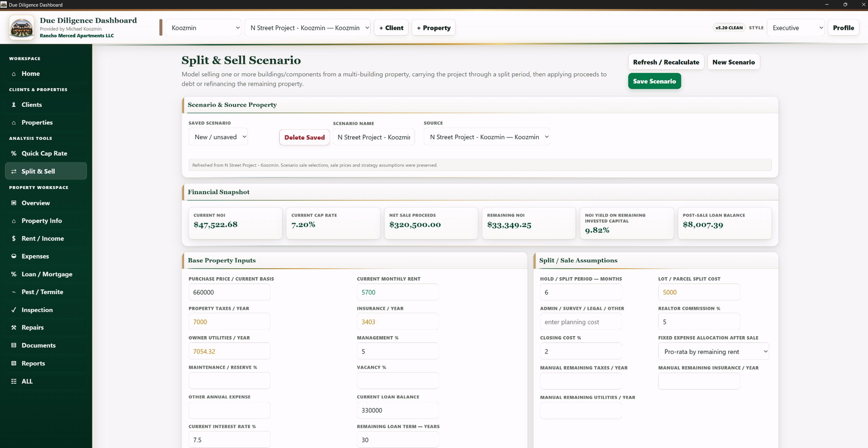
Task: Click Current Loan Balance field 330000
Action: pyautogui.click(x=397, y=410)
